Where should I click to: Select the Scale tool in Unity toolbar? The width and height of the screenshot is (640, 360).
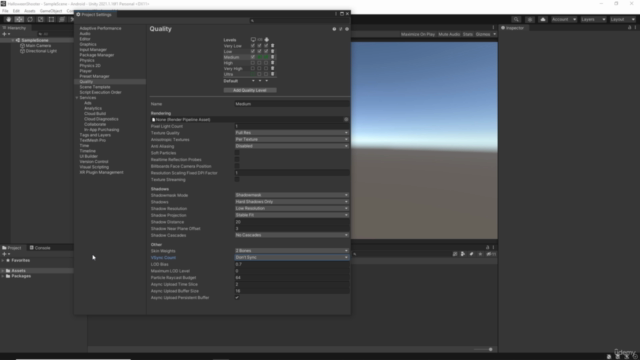40,19
